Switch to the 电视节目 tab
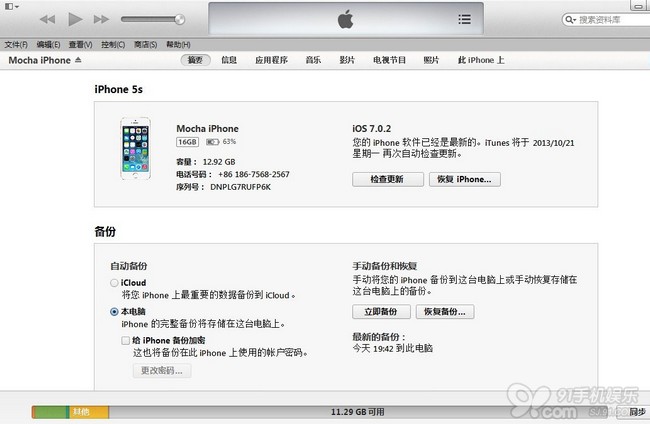Screen dimensions: 650x424 click(x=389, y=60)
